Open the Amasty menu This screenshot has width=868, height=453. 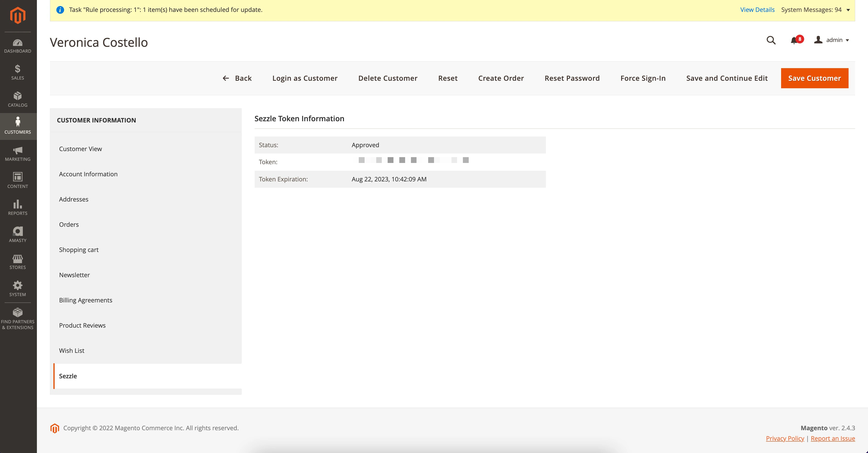click(18, 235)
